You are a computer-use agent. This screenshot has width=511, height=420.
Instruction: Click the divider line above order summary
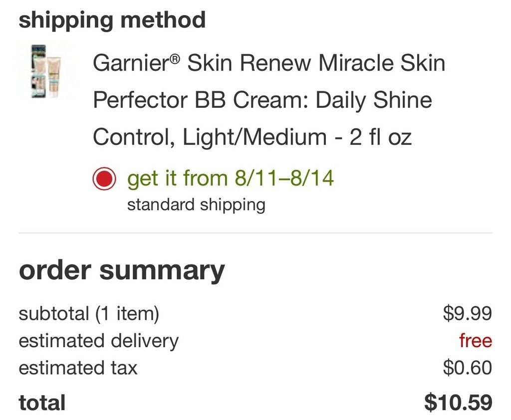tap(255, 233)
